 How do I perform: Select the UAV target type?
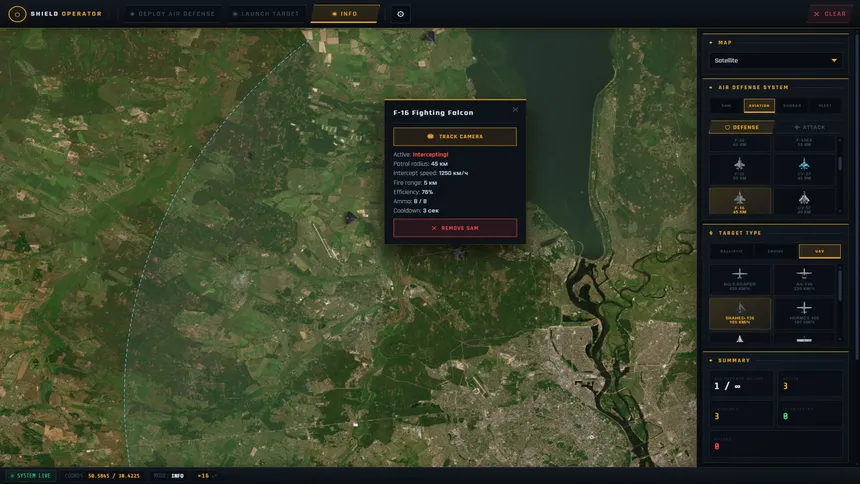click(819, 251)
